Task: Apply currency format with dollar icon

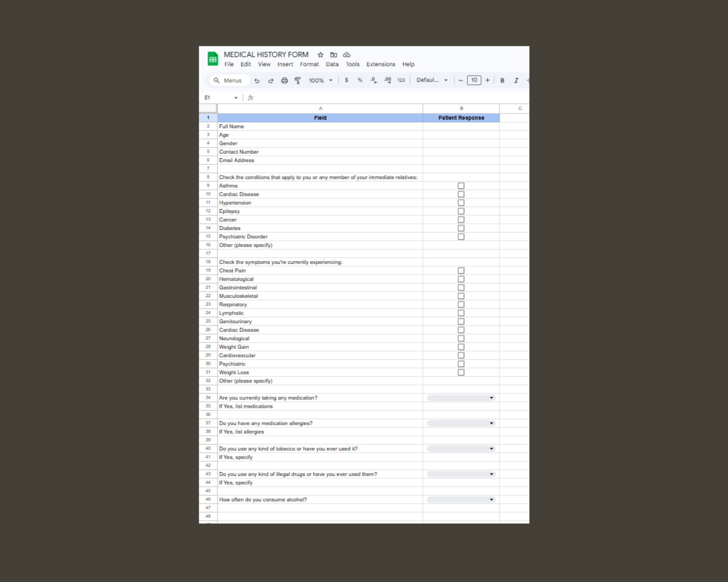Action: click(x=347, y=80)
